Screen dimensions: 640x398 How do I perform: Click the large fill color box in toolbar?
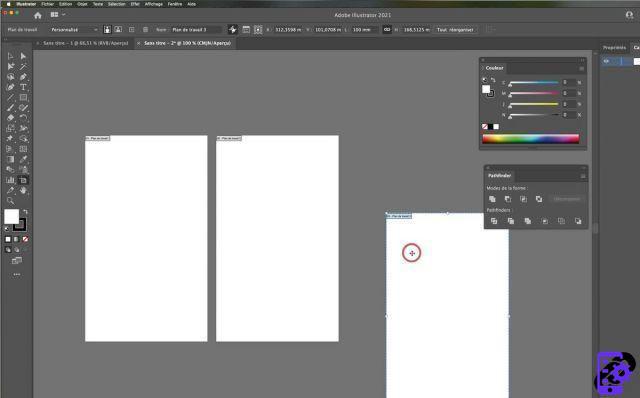click(11, 217)
